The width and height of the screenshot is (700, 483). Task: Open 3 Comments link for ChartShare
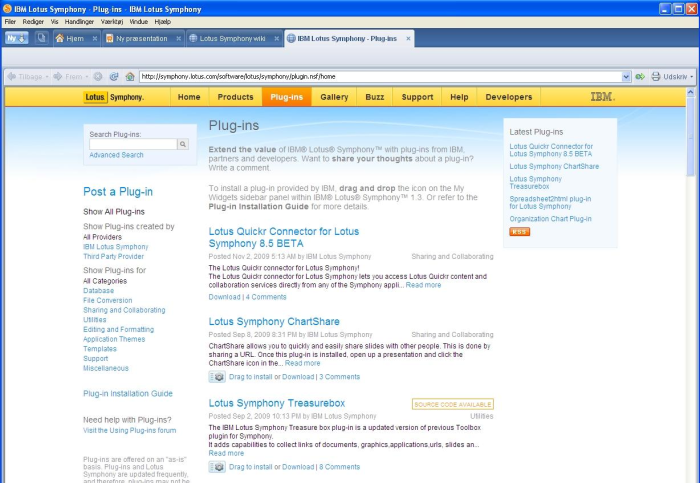339,377
